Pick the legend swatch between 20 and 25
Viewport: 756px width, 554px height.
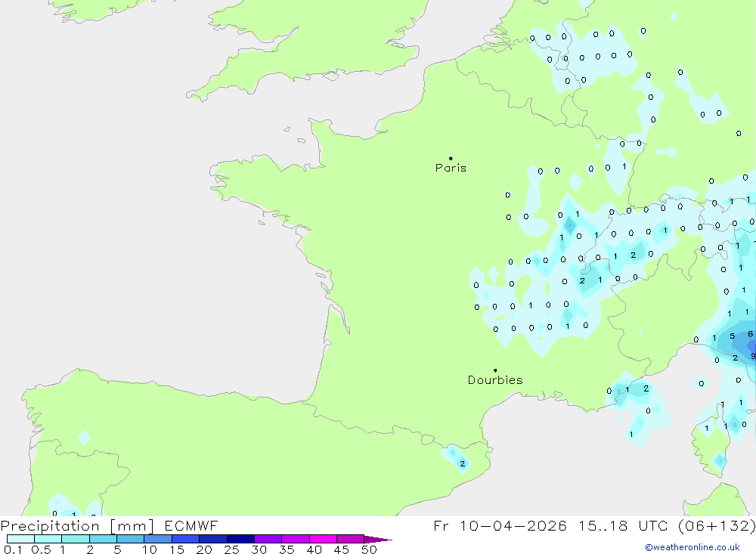click(213, 539)
